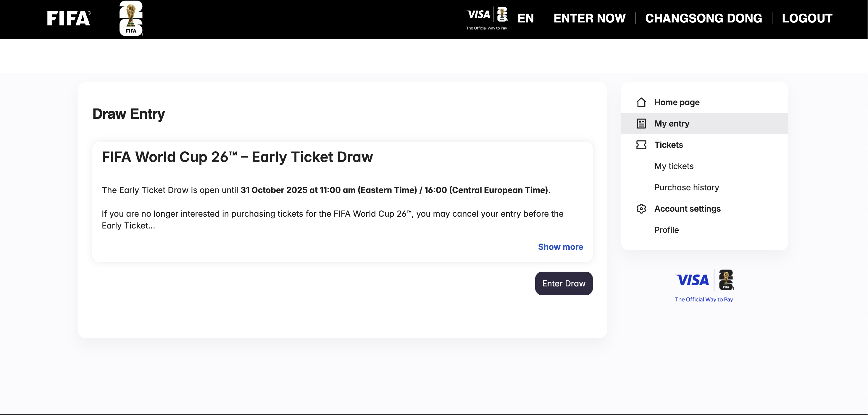This screenshot has height=415, width=868.
Task: Select the My entry list icon
Action: 641,123
